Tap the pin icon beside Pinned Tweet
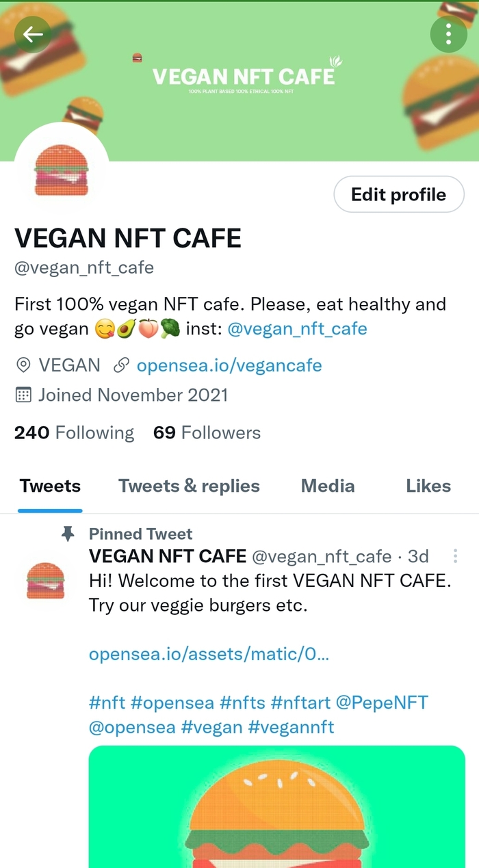Screen dimensions: 479x868 click(68, 534)
